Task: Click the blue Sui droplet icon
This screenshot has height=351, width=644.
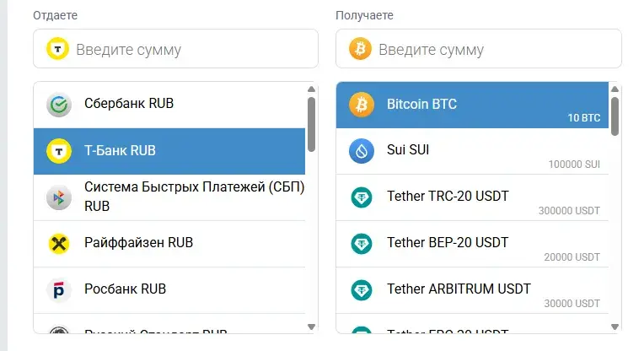Action: [362, 151]
